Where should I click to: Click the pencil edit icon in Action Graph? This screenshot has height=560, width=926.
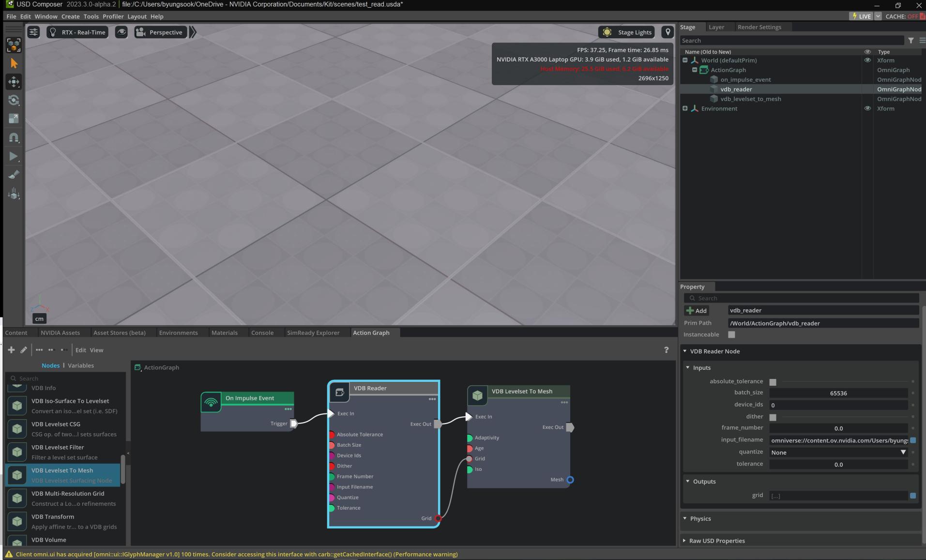(23, 350)
